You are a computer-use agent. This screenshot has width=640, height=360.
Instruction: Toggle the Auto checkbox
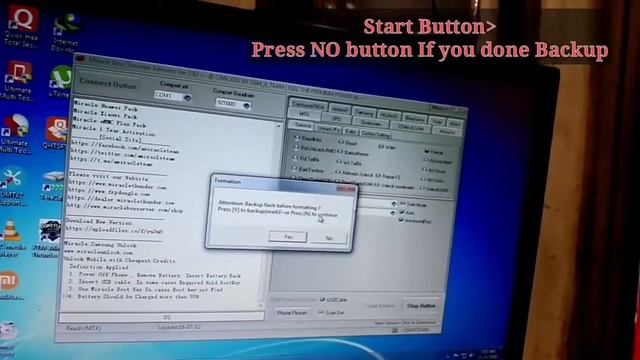(x=407, y=212)
